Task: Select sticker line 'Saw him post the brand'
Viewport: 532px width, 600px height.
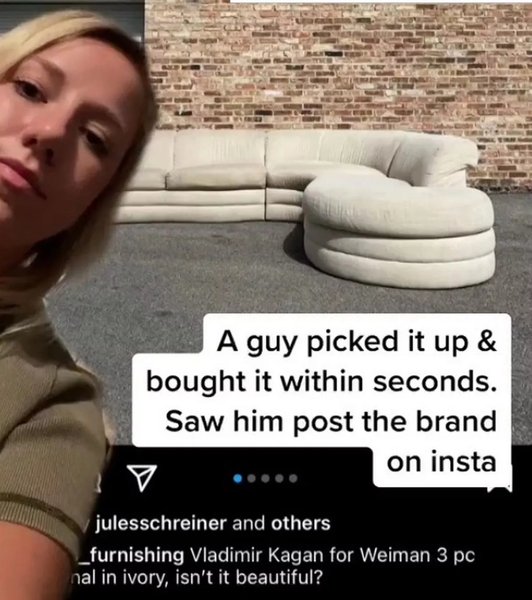Action: coord(331,421)
